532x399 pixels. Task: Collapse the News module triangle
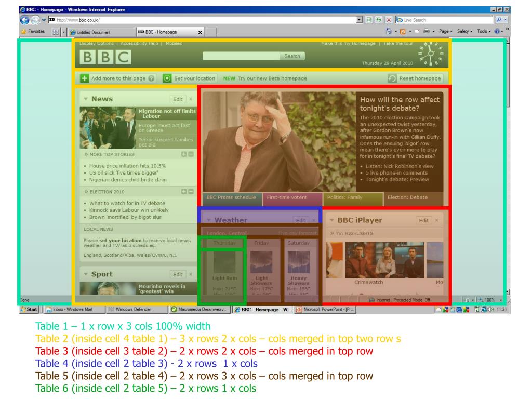86,99
